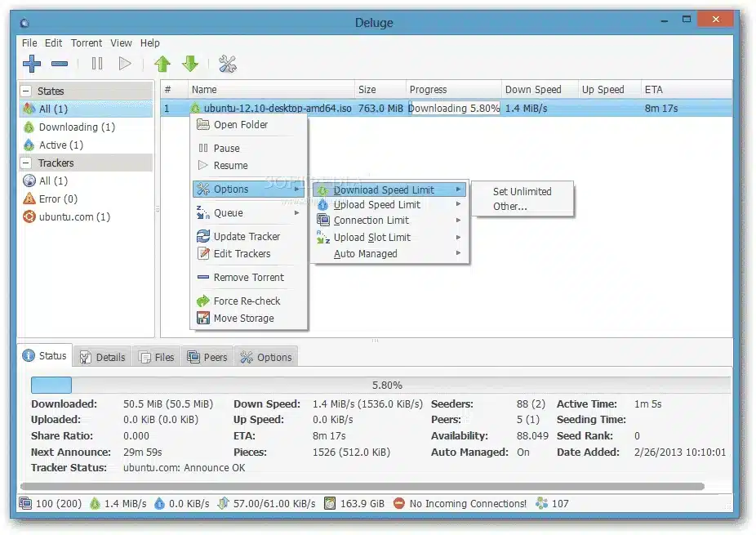Open the Torrent menu
Screen dimensions: 756x535
click(x=87, y=43)
